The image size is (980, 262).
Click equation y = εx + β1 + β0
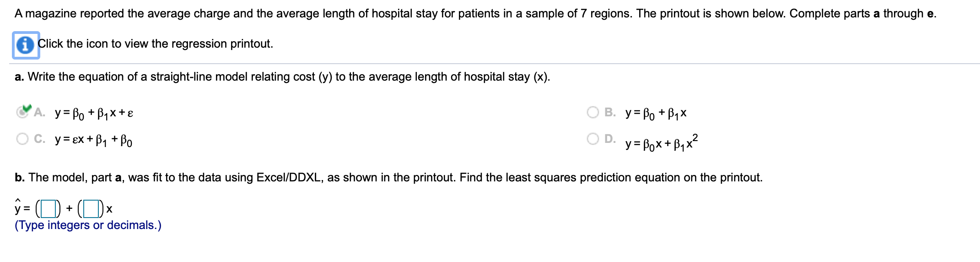click(94, 139)
